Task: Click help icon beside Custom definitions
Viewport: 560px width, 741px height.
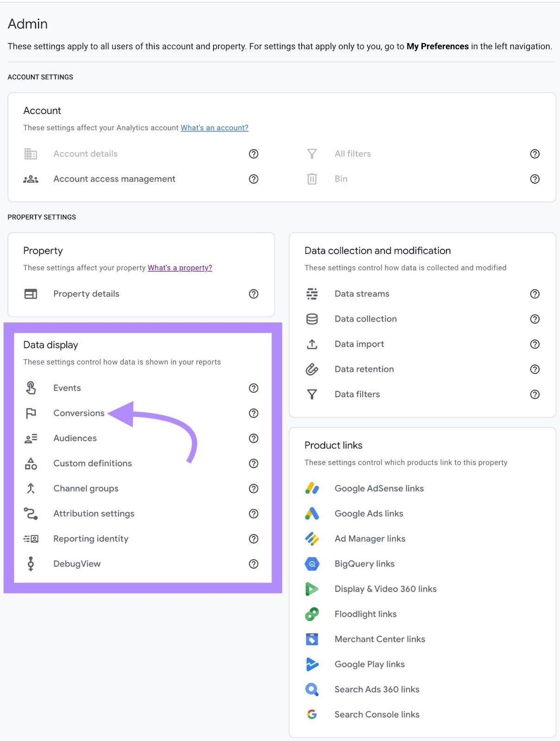Action: tap(253, 464)
